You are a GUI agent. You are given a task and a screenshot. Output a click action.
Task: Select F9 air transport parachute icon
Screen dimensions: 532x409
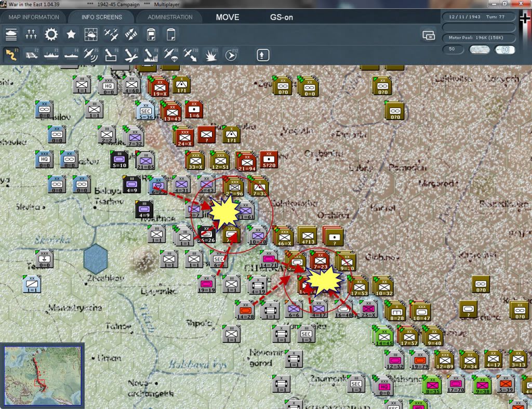click(x=170, y=55)
